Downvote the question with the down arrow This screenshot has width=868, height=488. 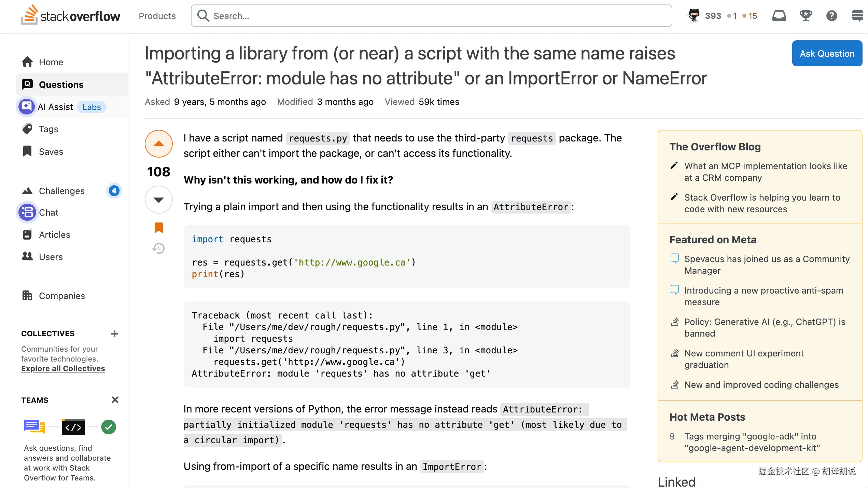click(158, 200)
